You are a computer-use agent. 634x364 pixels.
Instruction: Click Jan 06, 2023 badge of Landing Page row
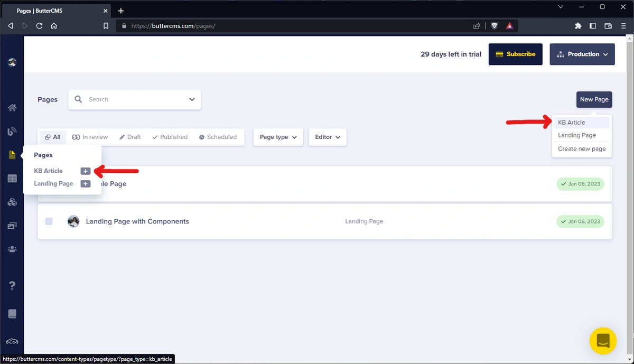[x=580, y=221]
